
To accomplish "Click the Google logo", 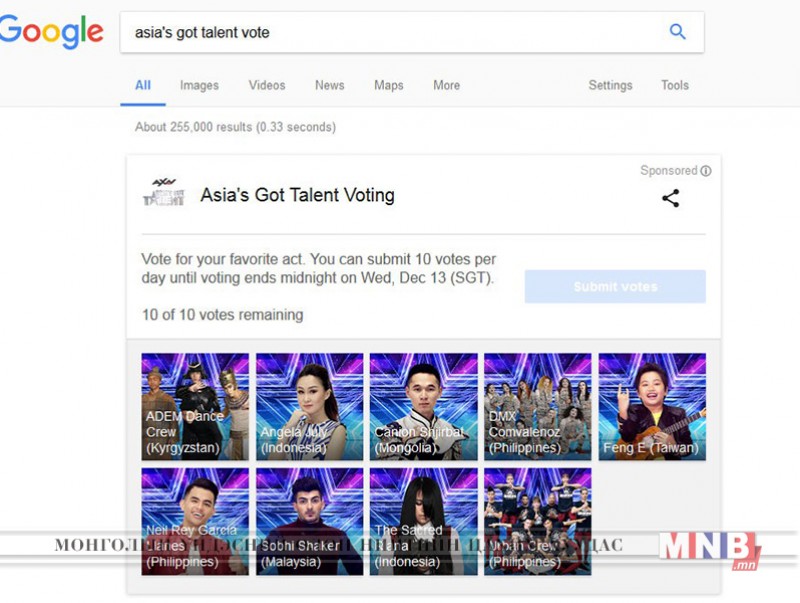I will pyautogui.click(x=51, y=32).
